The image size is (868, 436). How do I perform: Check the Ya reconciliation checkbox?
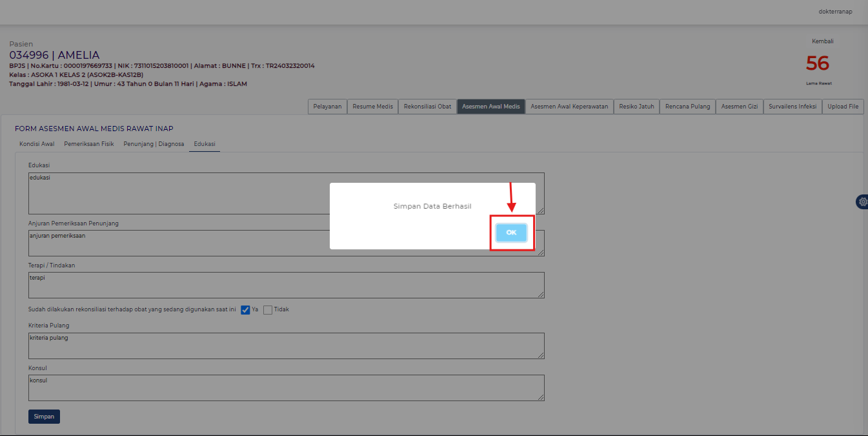point(245,309)
